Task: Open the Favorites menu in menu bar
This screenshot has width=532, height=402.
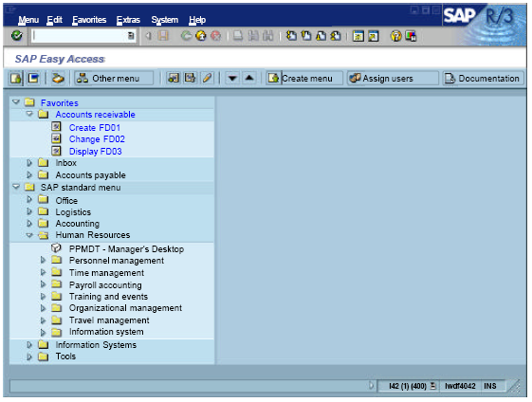Action: [89, 20]
